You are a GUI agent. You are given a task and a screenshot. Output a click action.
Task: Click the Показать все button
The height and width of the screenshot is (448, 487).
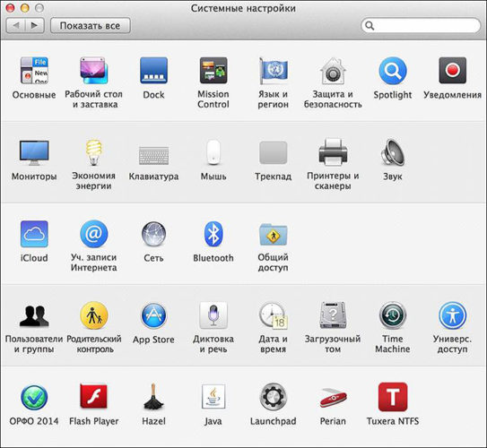90,25
